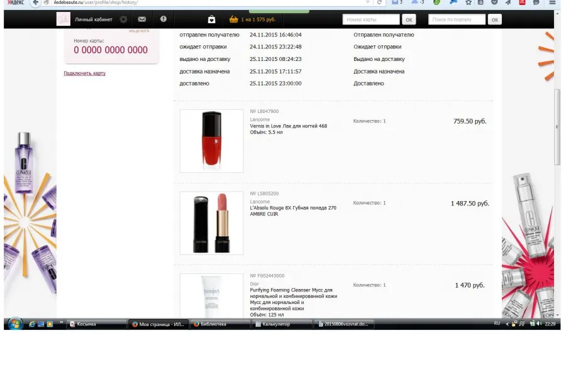This screenshot has width=566, height=392.
Task: Open the Vernis in Love nail polish thumbnail
Action: point(211,141)
